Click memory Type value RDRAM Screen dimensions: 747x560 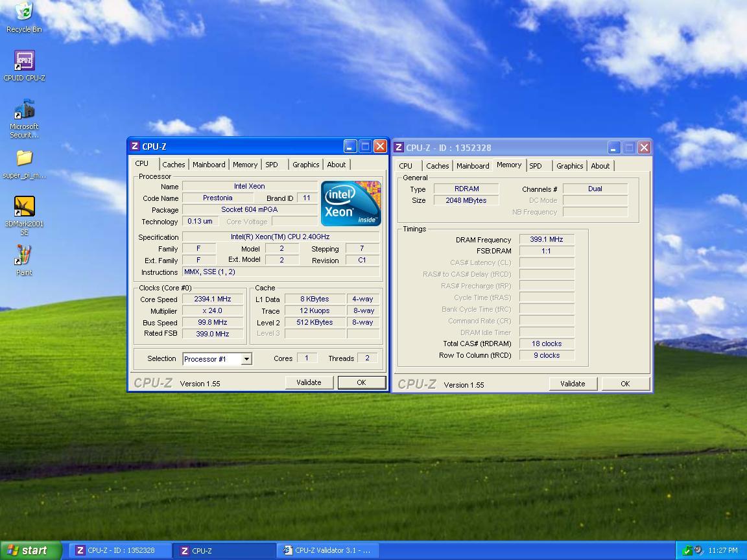pyautogui.click(x=466, y=189)
